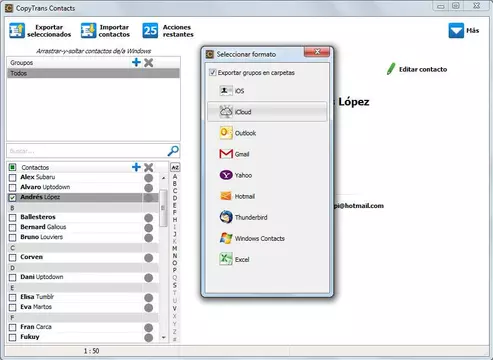Uncheck the Andrés López contact
Image resolution: width=493 pixels, height=360 pixels.
click(x=12, y=197)
